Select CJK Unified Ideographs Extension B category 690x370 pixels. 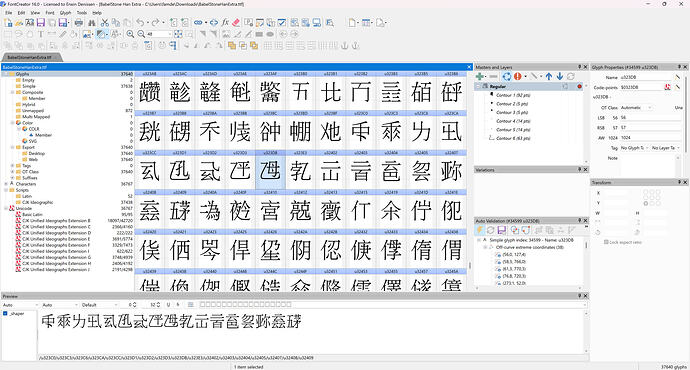coord(56,220)
